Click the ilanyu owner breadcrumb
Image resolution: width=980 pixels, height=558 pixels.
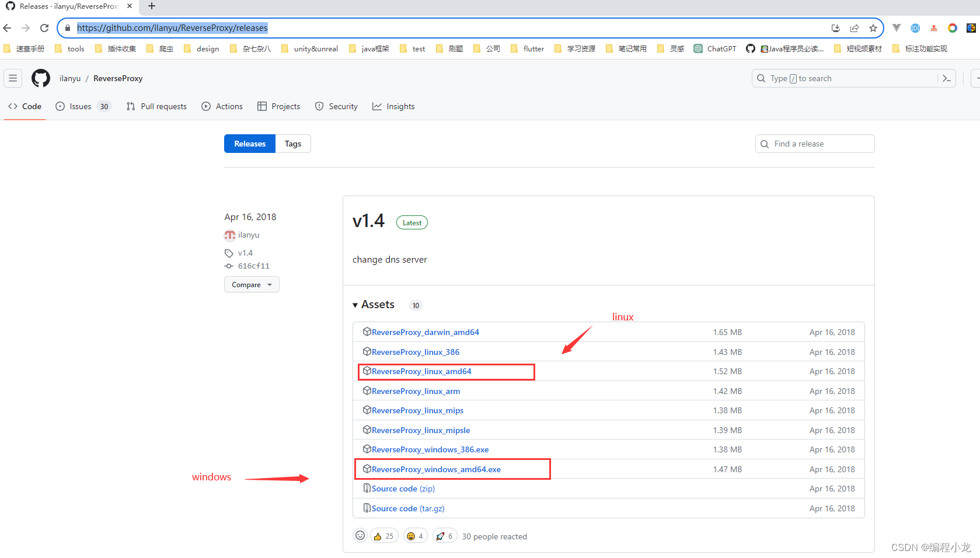(70, 78)
